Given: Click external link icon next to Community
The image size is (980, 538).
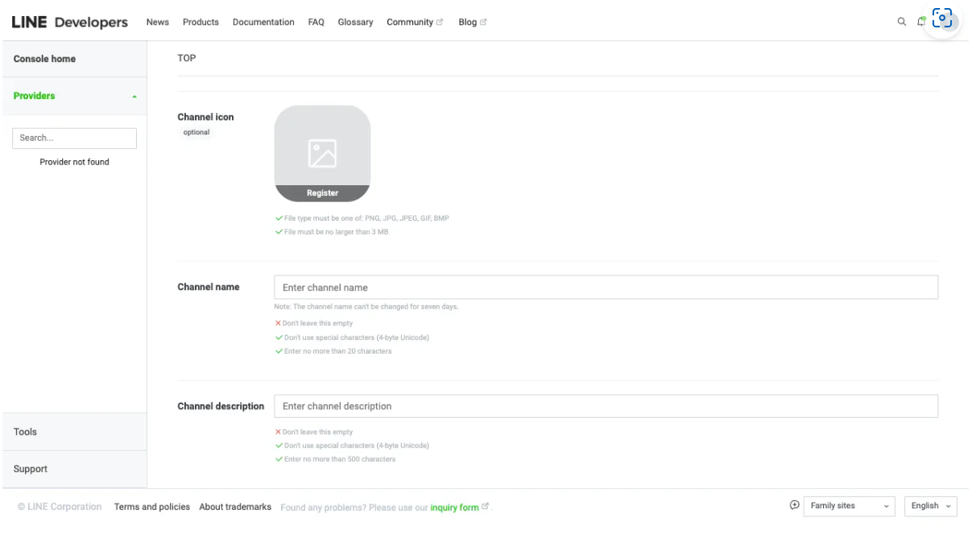Looking at the screenshot, I should click(440, 23).
